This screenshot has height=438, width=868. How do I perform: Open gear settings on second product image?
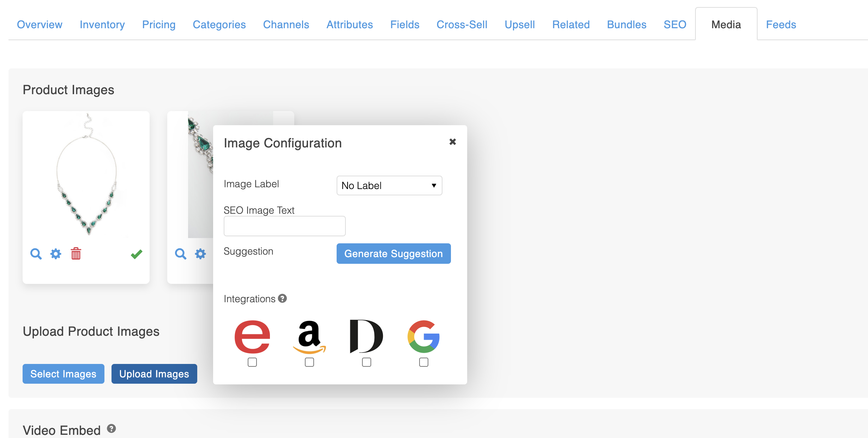[200, 254]
